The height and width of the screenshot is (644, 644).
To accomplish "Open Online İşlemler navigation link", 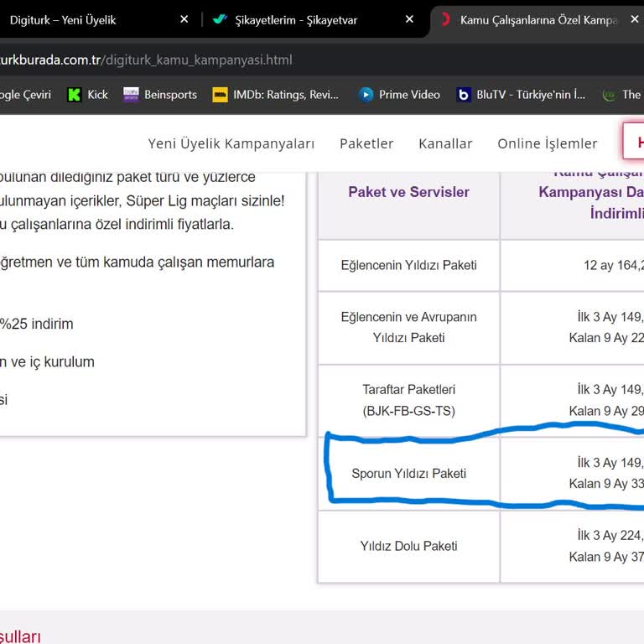I will pyautogui.click(x=547, y=143).
